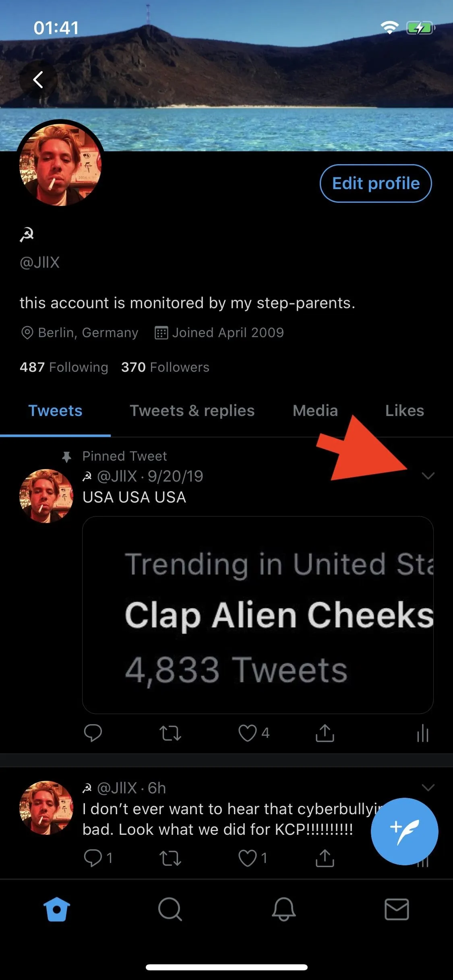Open the Notifications bell icon
Viewport: 453px width, 980px height.
283,909
